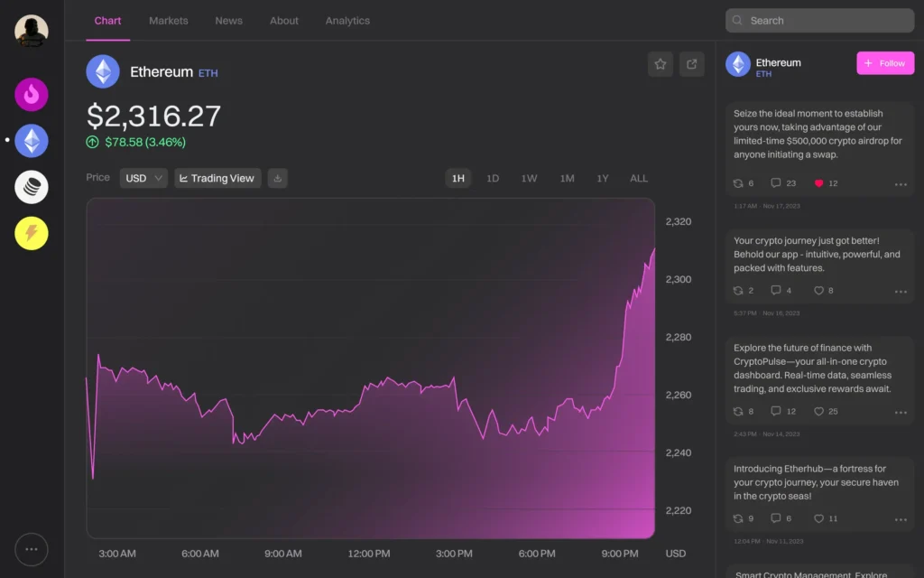The image size is (924, 578).
Task: Click the 3:00 AM axis label
Action: (117, 554)
